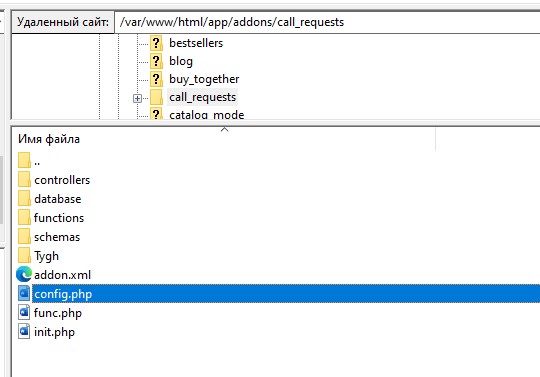Select the controllers folder

[62, 180]
